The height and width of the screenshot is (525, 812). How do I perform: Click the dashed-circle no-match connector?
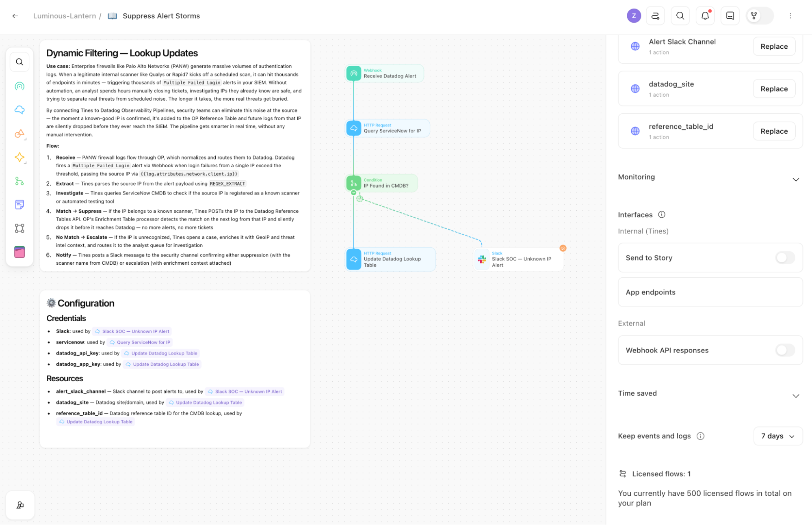click(x=359, y=199)
